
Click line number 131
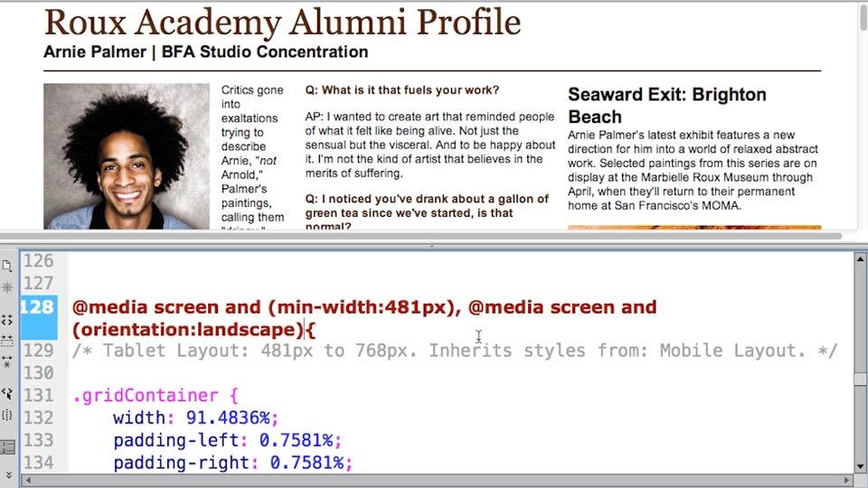tap(38, 396)
